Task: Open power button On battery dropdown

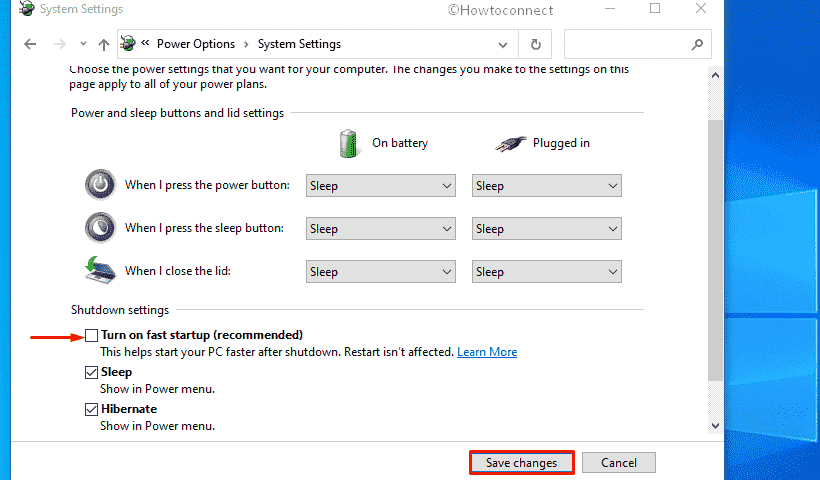Action: 380,186
